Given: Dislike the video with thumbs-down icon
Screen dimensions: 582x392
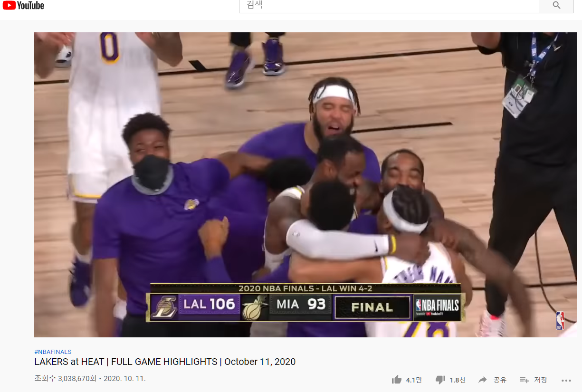Looking at the screenshot, I should tap(440, 380).
